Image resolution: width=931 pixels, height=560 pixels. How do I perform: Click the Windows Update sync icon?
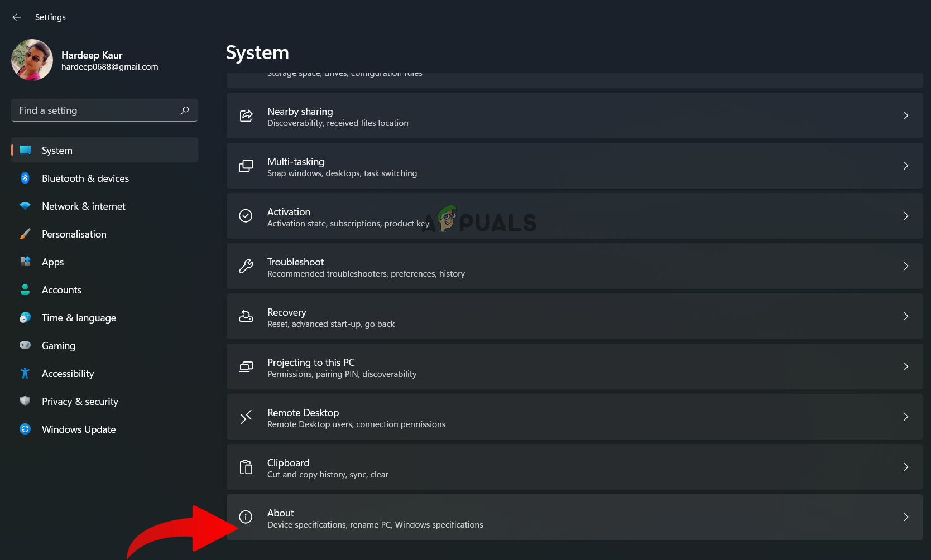click(25, 429)
